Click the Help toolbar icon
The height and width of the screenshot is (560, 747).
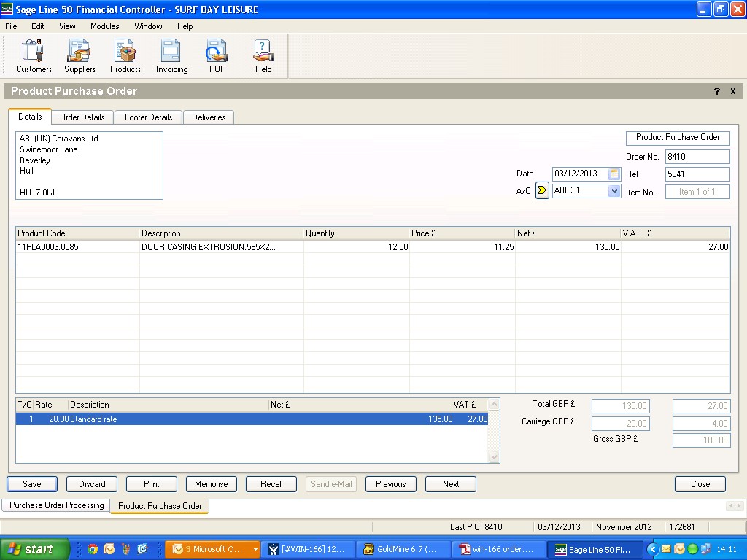point(263,56)
